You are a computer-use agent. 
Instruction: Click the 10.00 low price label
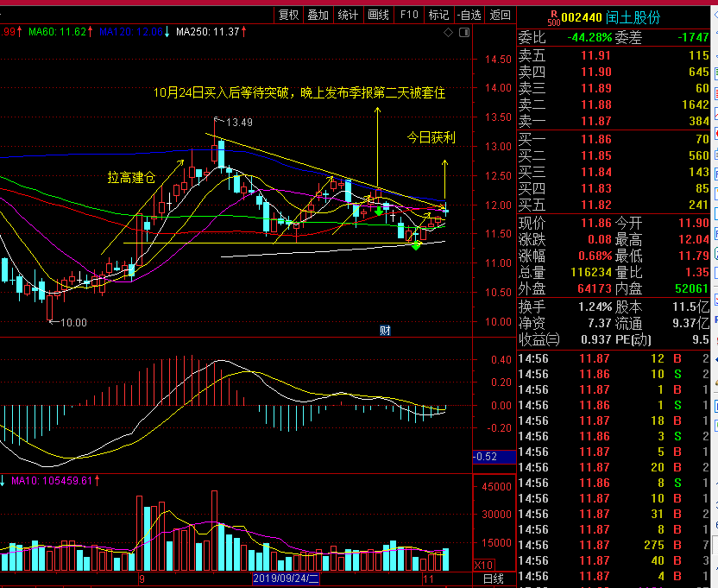pos(73,323)
